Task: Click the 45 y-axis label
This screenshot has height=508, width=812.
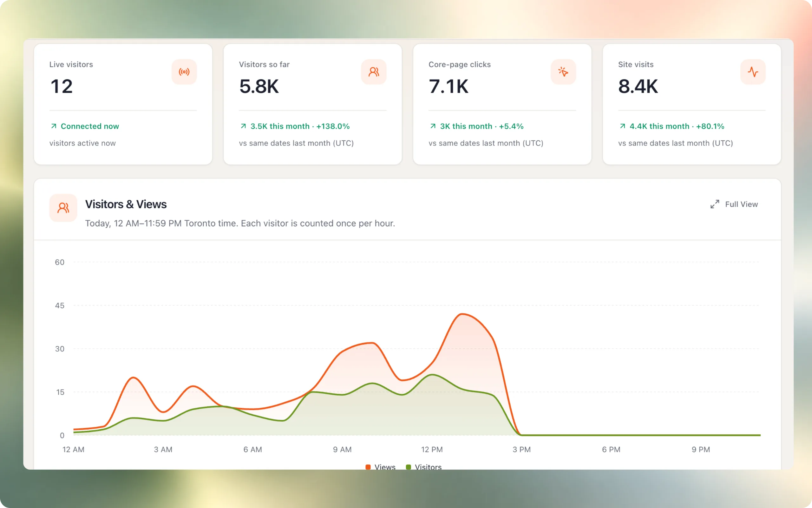Action: 60,306
